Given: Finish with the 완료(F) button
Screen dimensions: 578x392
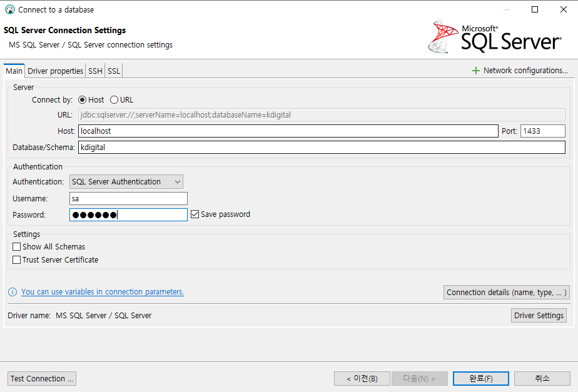Looking at the screenshot, I should pyautogui.click(x=480, y=378).
